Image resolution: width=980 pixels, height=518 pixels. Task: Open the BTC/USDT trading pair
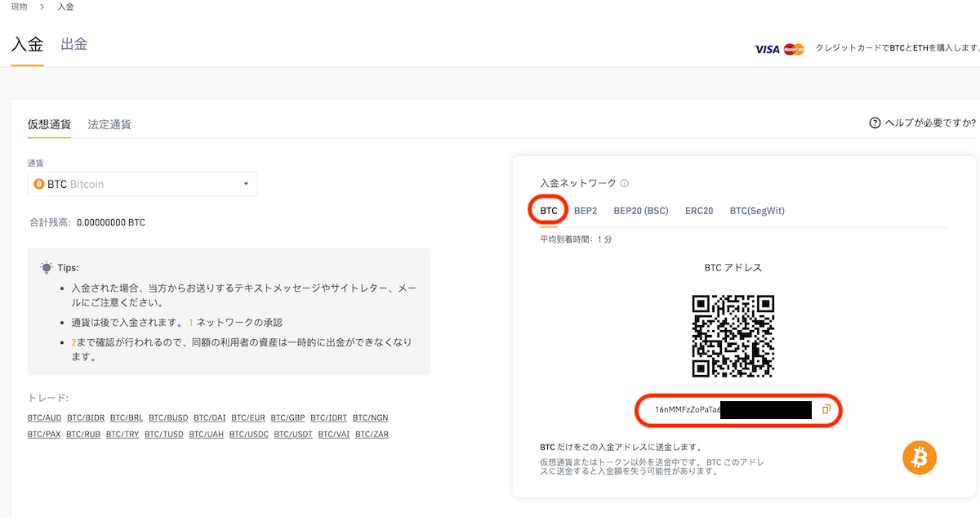tap(294, 434)
